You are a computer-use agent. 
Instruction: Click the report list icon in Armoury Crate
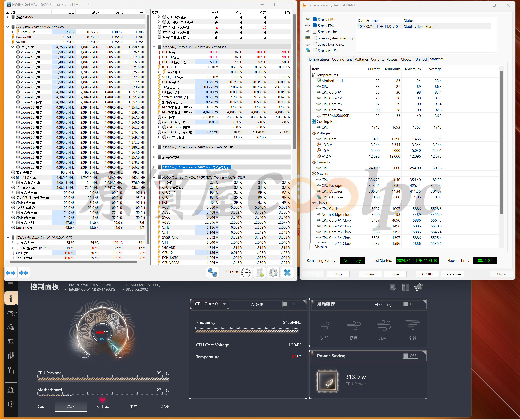(392, 287)
